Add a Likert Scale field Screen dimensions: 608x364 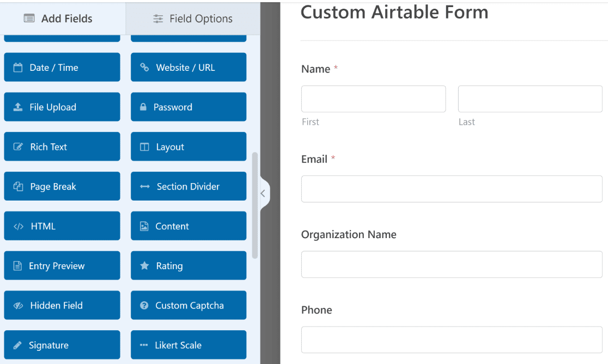[189, 345]
